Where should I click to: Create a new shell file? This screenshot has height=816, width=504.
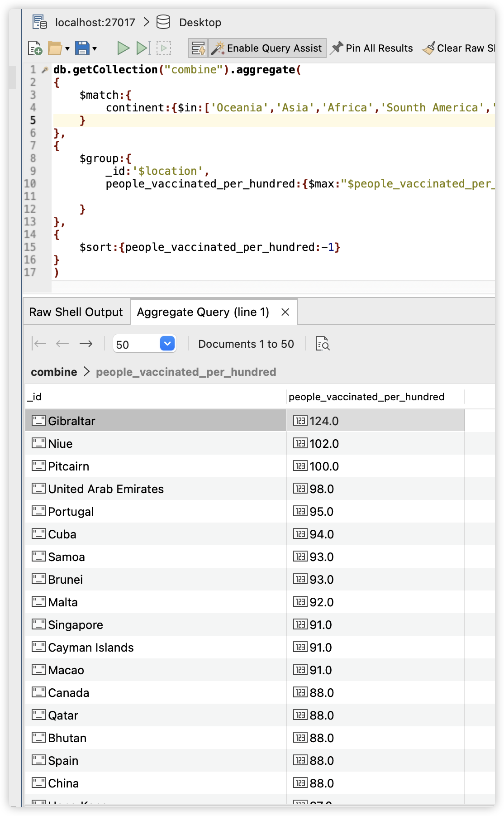click(x=35, y=48)
